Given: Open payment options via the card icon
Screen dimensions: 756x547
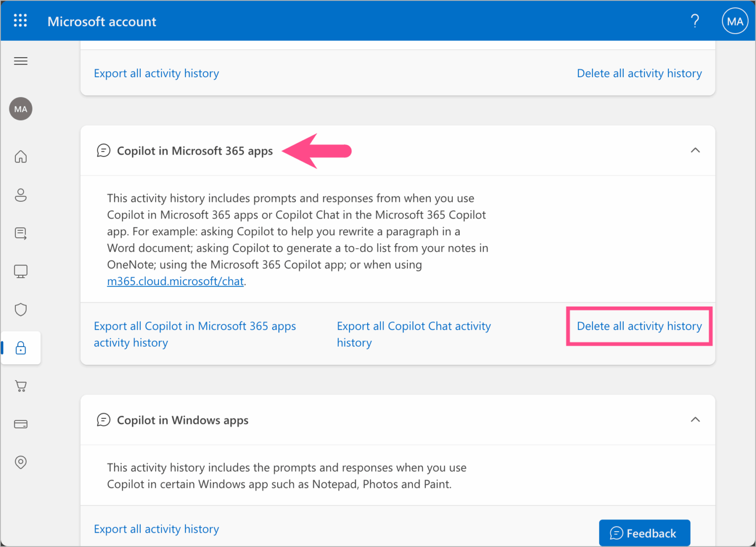Looking at the screenshot, I should (x=21, y=424).
